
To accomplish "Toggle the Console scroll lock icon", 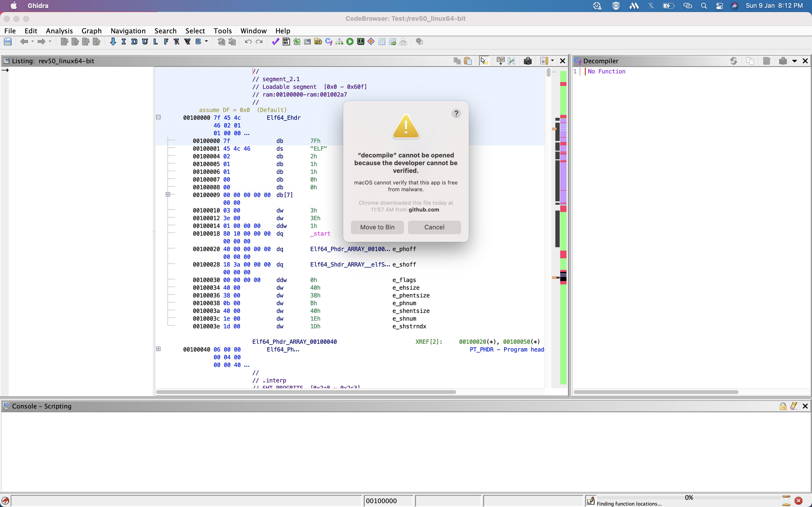I will 783,406.
